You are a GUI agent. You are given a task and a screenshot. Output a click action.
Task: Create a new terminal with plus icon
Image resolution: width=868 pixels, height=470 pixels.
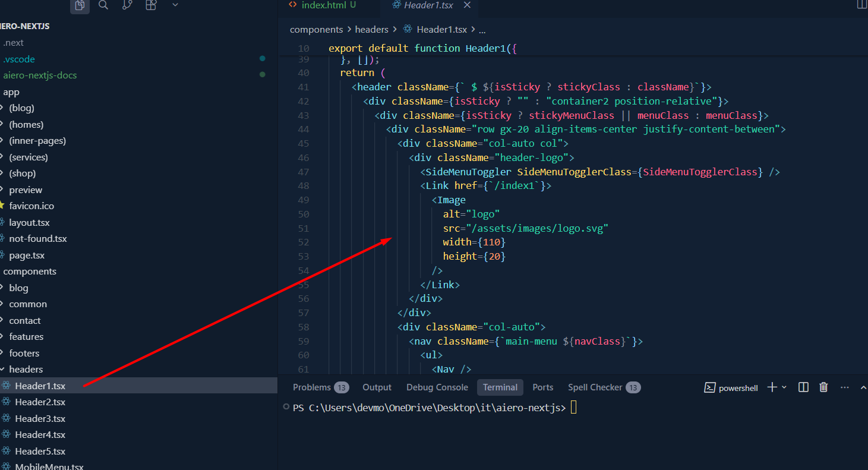772,387
